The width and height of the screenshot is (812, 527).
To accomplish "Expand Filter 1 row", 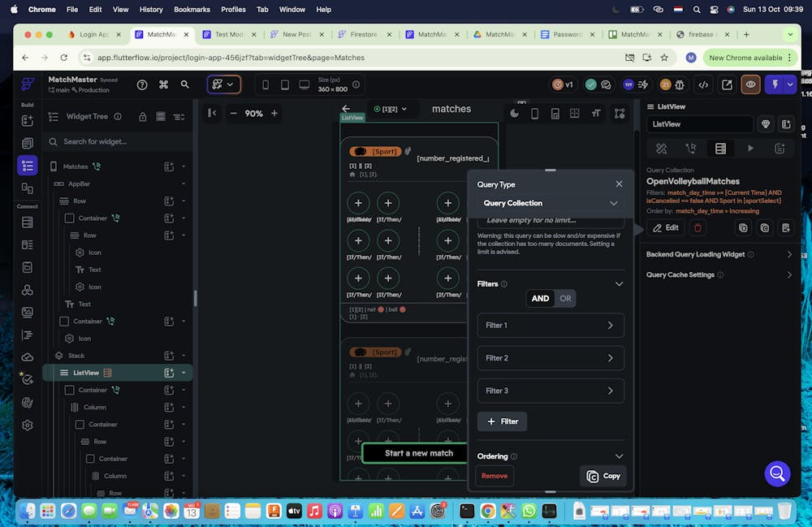I will [x=550, y=325].
